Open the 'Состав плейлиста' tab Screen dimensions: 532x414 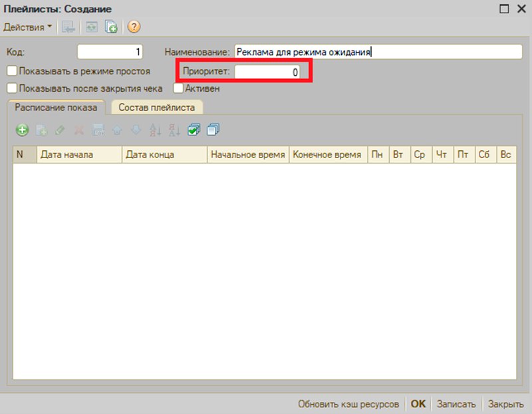click(157, 108)
